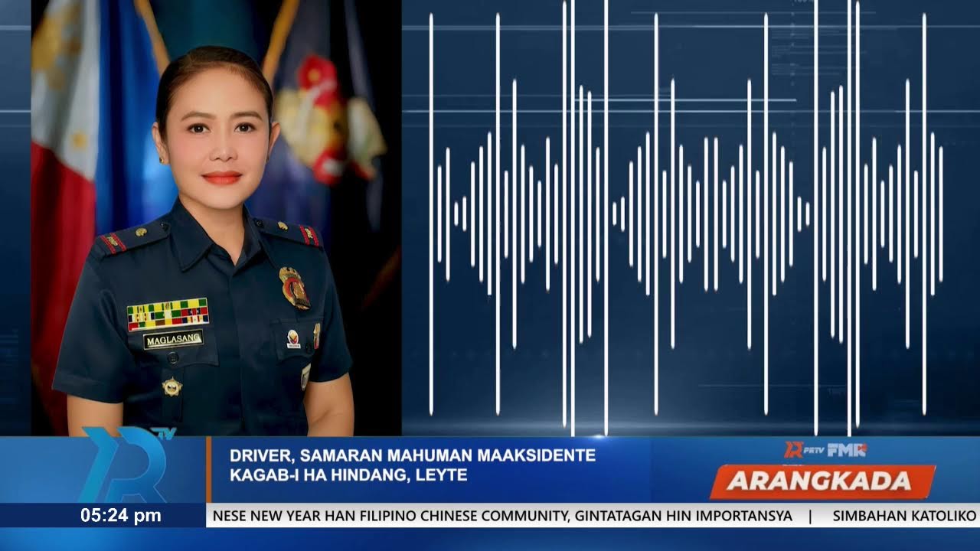Screen dimensions: 980x551
Task: Click the police officer portrait photo
Action: click(216, 218)
